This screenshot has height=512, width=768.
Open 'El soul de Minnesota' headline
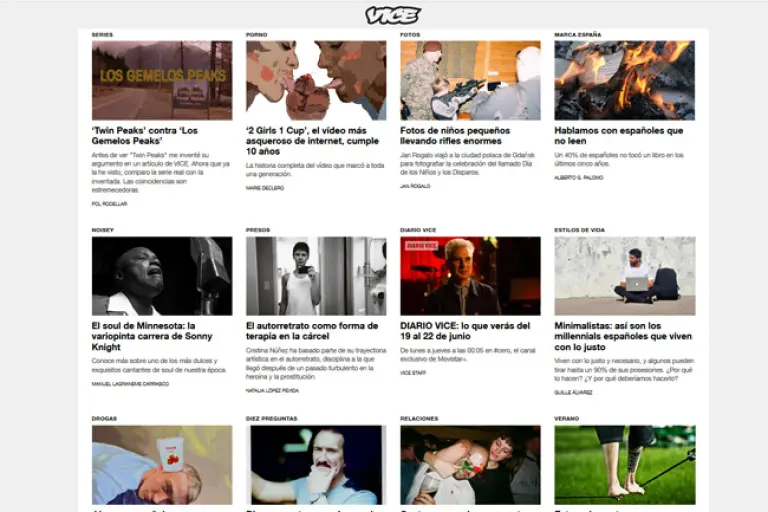tap(152, 336)
